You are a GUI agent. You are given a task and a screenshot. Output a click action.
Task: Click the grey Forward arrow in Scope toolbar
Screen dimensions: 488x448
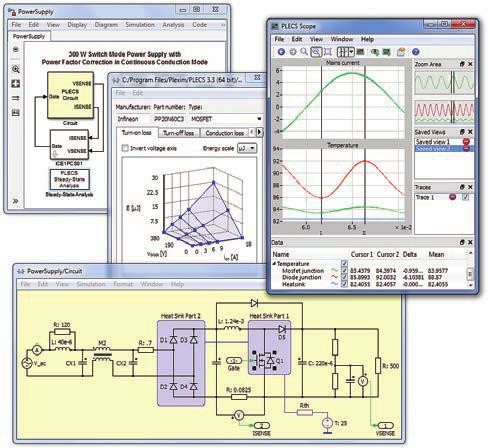pyautogui.click(x=293, y=52)
